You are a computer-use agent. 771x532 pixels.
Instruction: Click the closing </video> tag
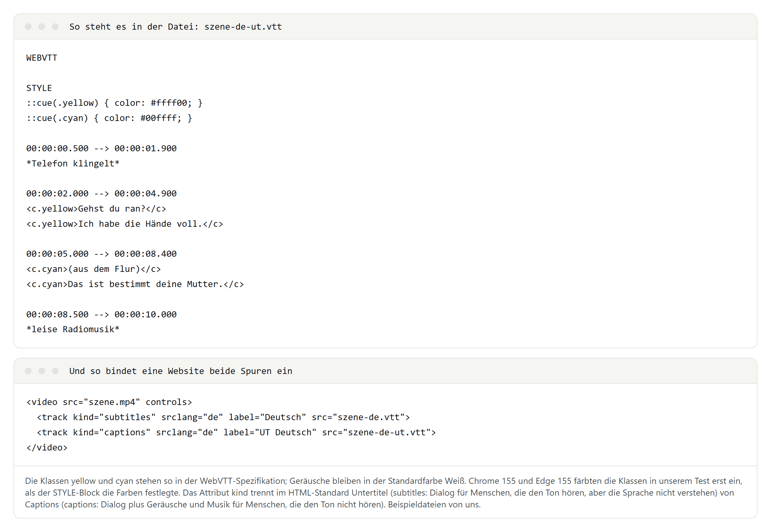(x=47, y=448)
